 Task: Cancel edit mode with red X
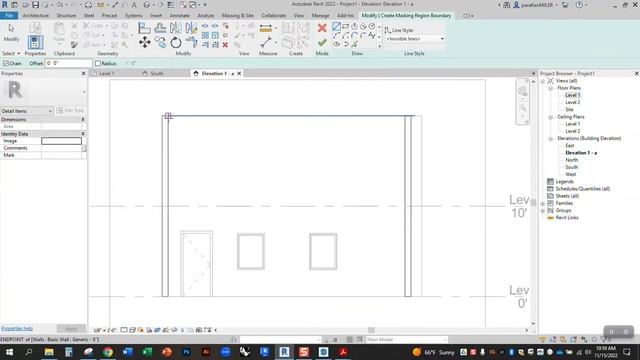point(322,28)
